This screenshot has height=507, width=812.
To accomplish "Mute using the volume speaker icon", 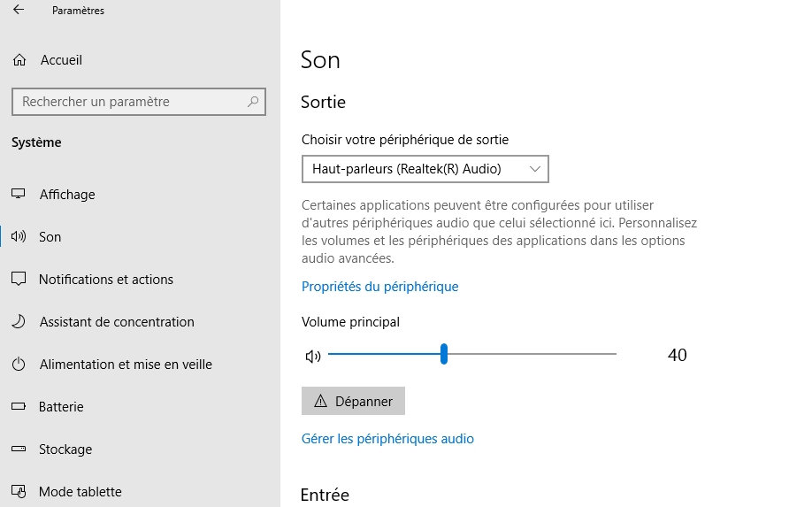I will [x=312, y=356].
